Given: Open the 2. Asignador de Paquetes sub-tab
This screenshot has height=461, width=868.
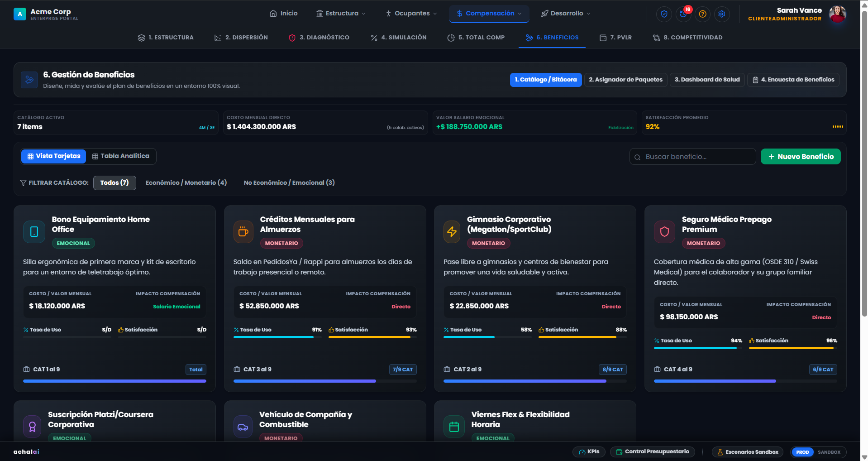Looking at the screenshot, I should (x=626, y=80).
